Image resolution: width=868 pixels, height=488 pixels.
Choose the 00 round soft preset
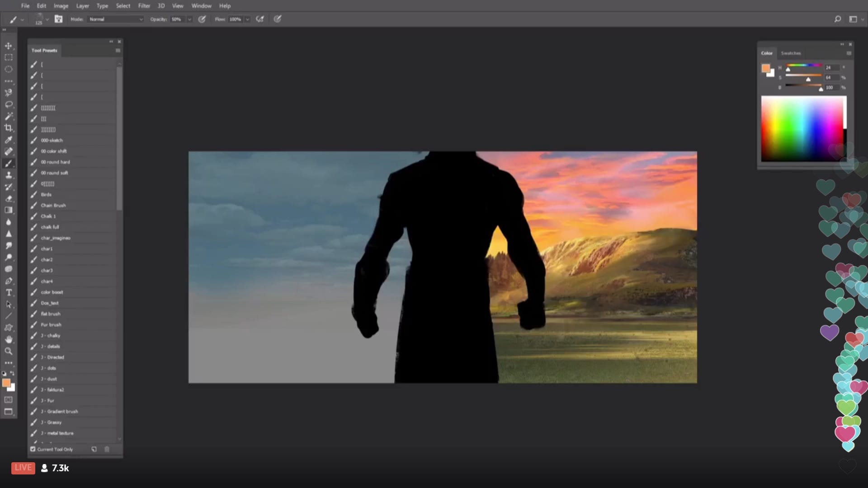pyautogui.click(x=54, y=173)
